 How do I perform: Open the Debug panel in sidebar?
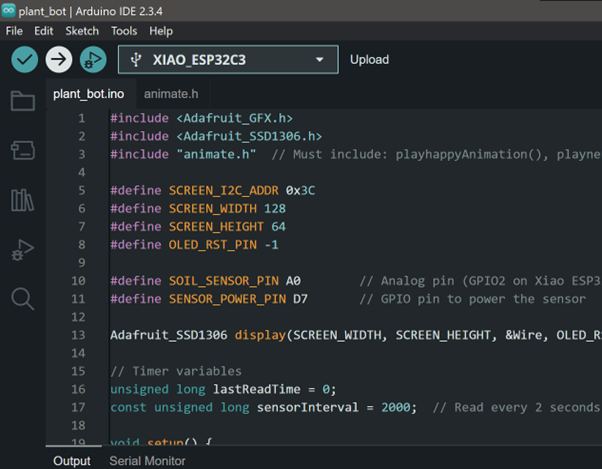click(23, 250)
